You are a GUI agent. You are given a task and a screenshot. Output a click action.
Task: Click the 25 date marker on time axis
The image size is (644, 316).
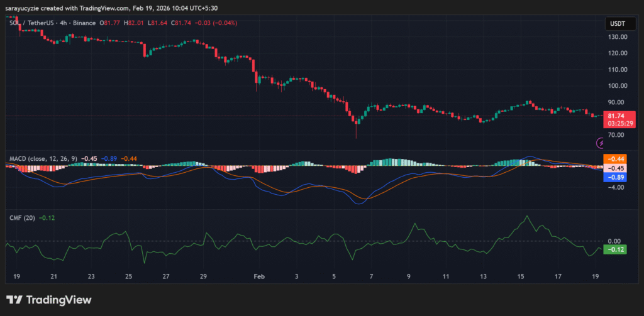129,276
